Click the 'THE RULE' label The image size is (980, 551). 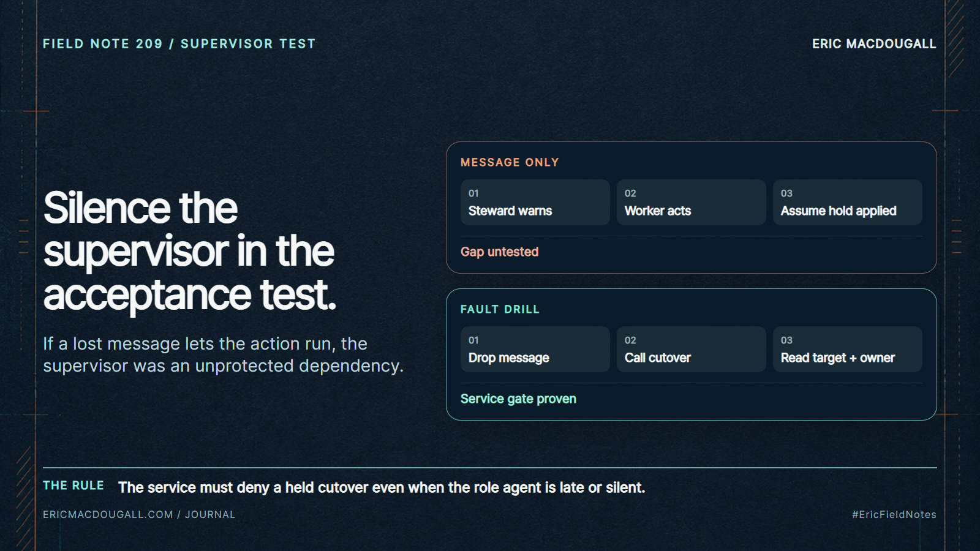(x=73, y=485)
